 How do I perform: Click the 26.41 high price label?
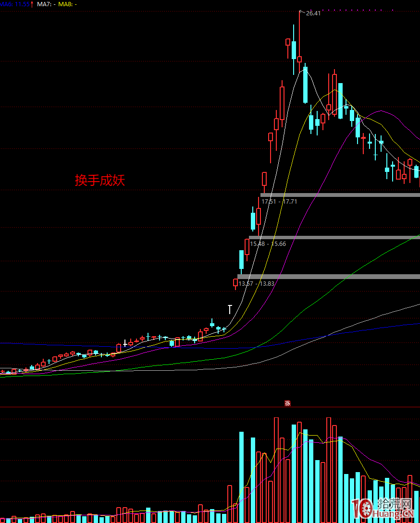pos(313,13)
